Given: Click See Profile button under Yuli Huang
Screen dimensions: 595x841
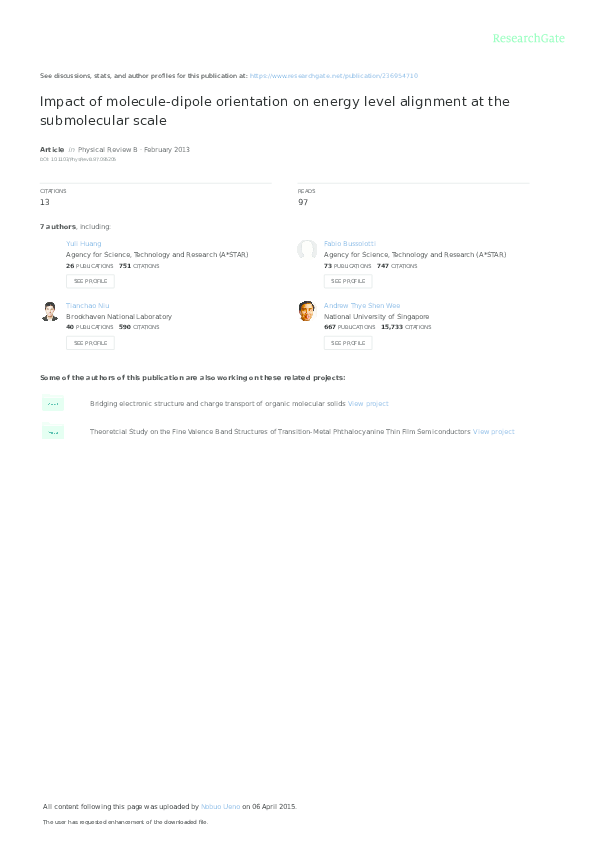Looking at the screenshot, I should point(90,281).
